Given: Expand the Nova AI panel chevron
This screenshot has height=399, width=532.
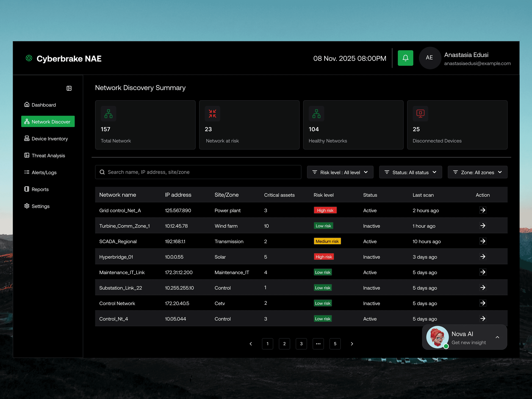Looking at the screenshot, I should pos(497,337).
